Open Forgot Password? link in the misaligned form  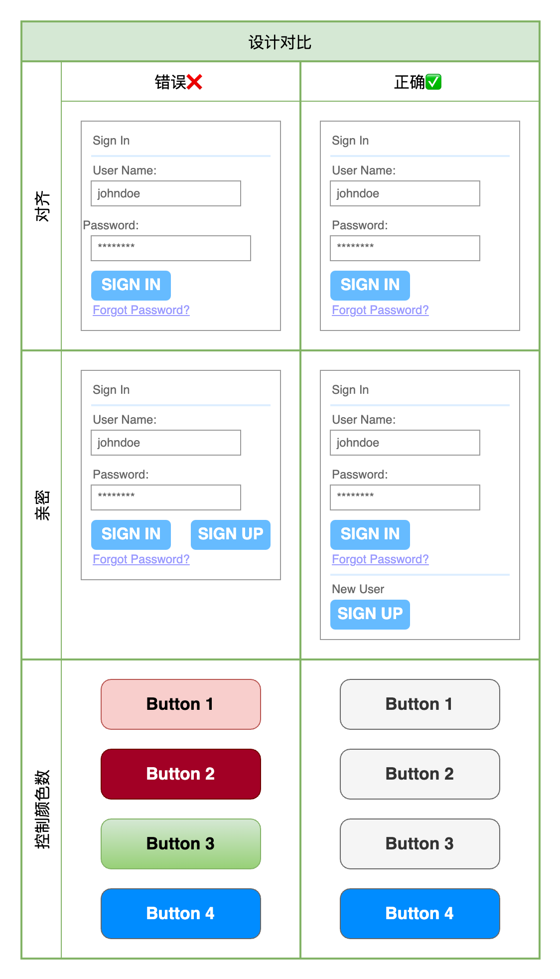point(141,310)
